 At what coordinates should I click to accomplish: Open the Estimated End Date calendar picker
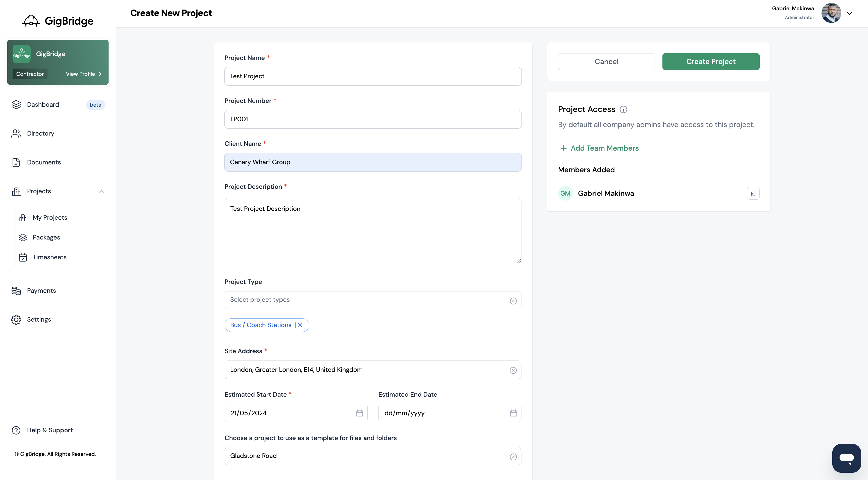pyautogui.click(x=513, y=413)
